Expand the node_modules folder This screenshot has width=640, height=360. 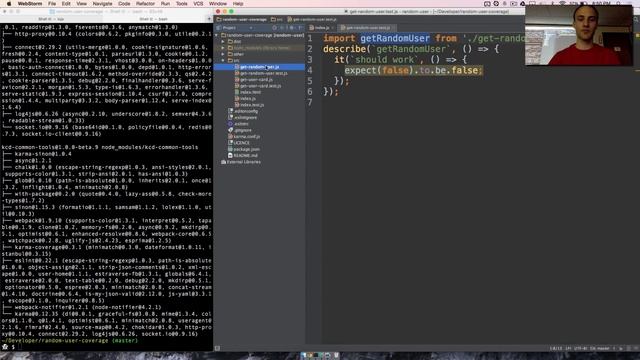coord(223,48)
